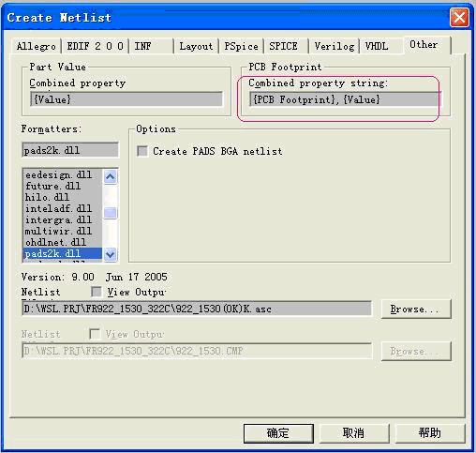Open the EDIF 2 0 0 tab

click(95, 46)
